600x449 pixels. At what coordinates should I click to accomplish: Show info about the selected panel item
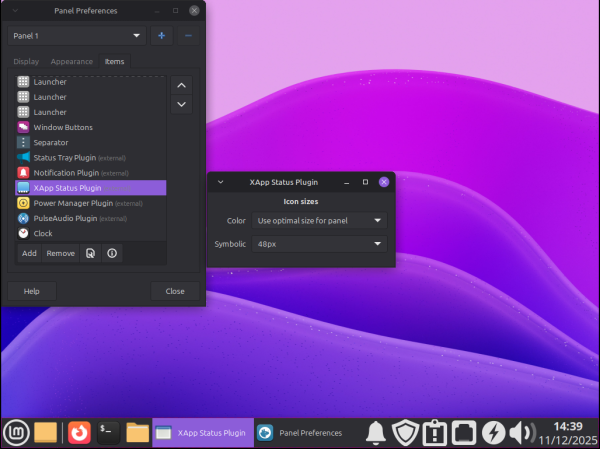112,253
